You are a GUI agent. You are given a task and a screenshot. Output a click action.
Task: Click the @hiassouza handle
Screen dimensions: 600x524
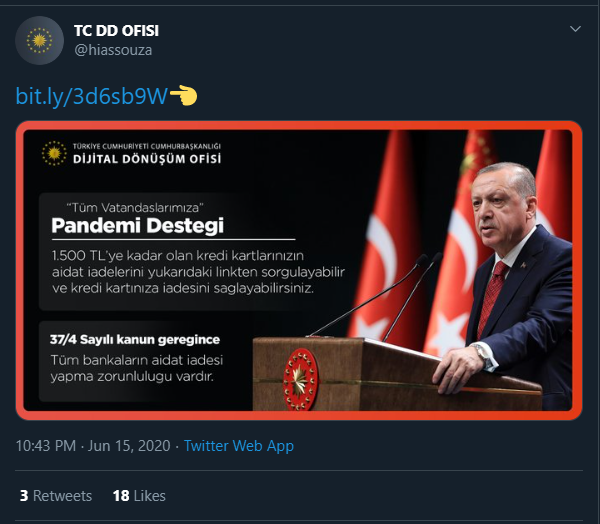(113, 50)
